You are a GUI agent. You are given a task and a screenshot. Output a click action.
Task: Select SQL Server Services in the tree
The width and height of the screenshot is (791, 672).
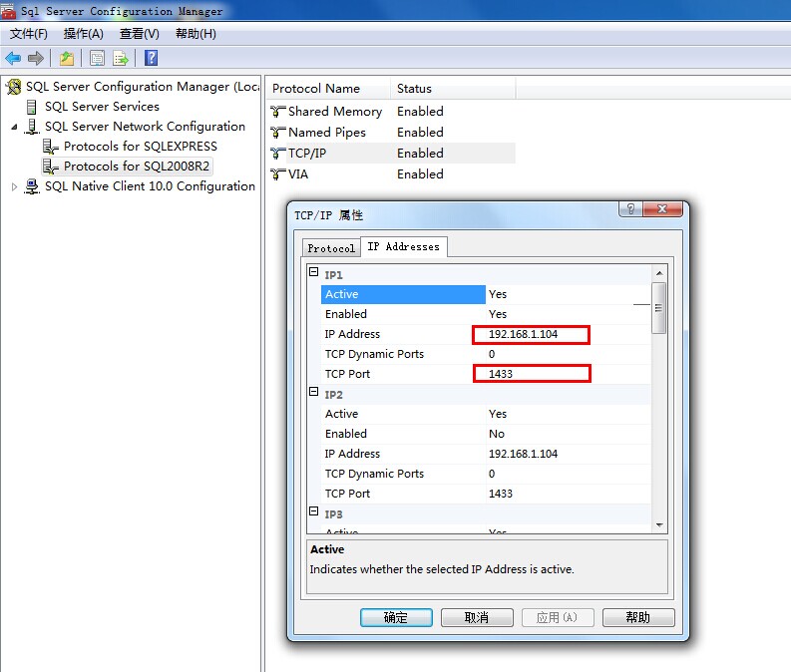[x=102, y=107]
